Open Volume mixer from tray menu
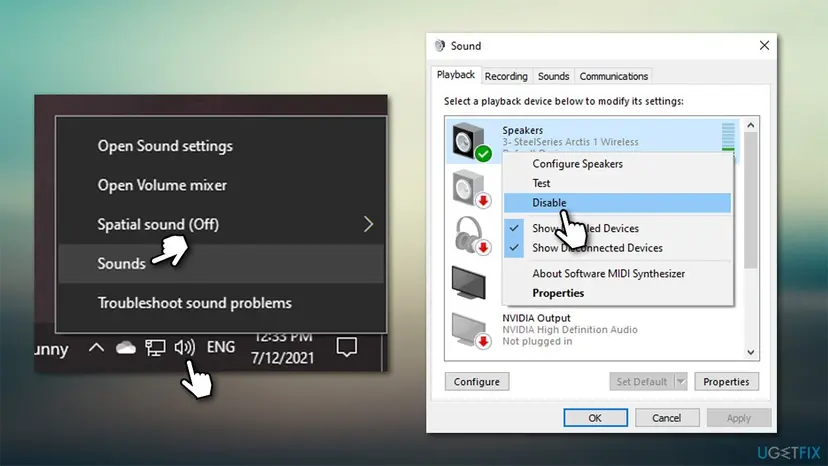The image size is (828, 466). pyautogui.click(x=162, y=185)
